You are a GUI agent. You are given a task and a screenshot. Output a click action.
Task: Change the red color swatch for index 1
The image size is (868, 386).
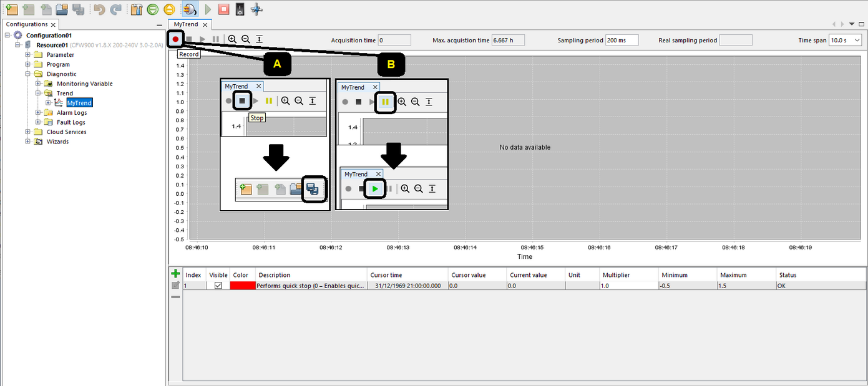tap(241, 286)
